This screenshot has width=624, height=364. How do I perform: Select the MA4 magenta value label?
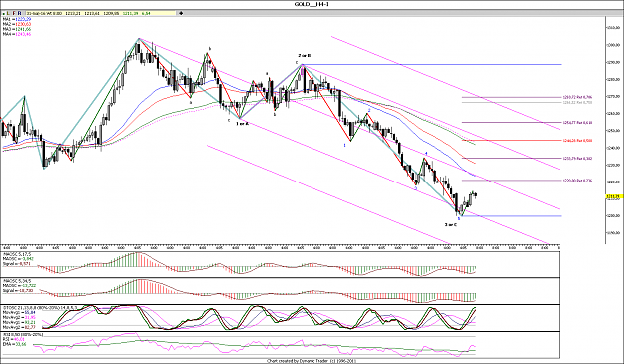23,34
